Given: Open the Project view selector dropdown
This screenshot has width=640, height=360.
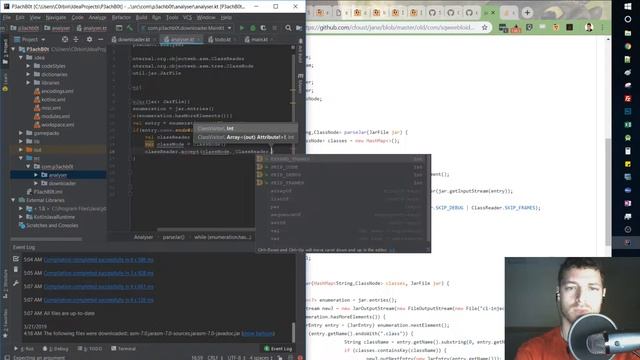Looking at the screenshot, I should tap(30, 40).
